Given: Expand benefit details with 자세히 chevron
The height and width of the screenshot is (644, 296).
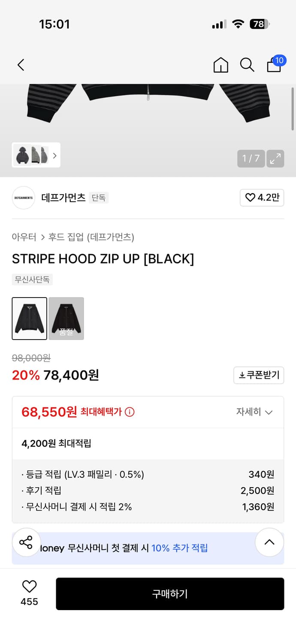Looking at the screenshot, I should tap(255, 412).
